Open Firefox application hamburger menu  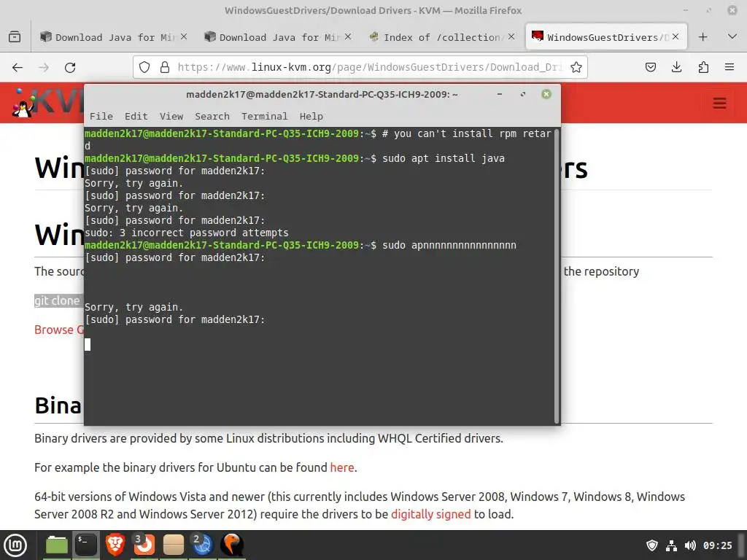(x=729, y=67)
